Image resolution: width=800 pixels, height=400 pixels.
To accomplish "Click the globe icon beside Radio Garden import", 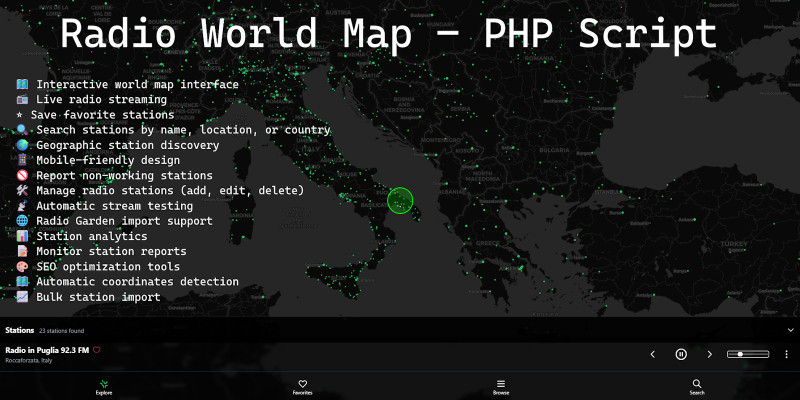I will point(22,221).
